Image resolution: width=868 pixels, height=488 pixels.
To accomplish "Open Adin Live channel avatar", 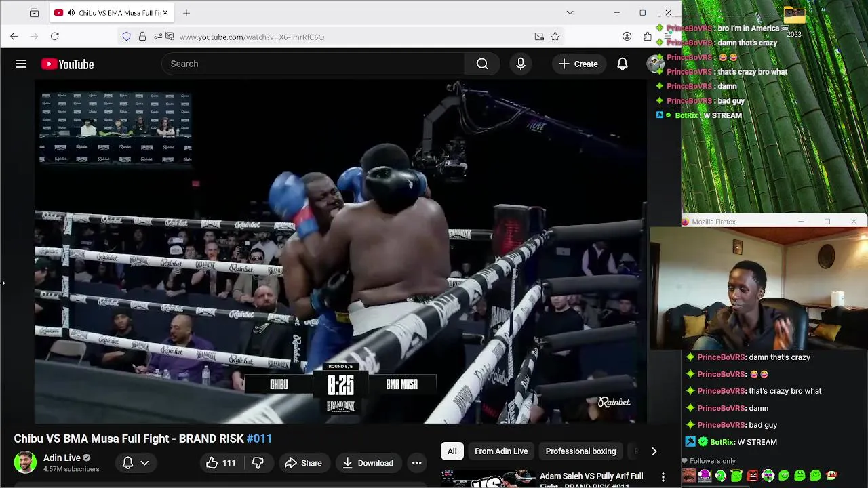I will point(25,462).
